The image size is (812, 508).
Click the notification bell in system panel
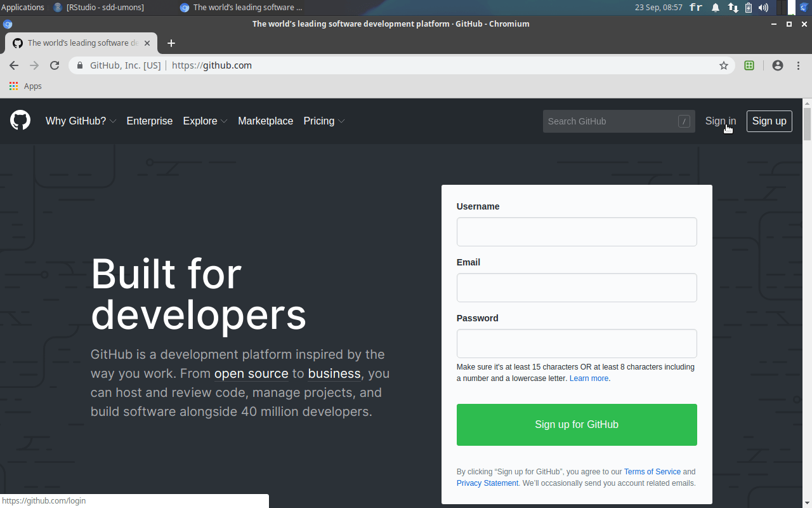tap(716, 8)
